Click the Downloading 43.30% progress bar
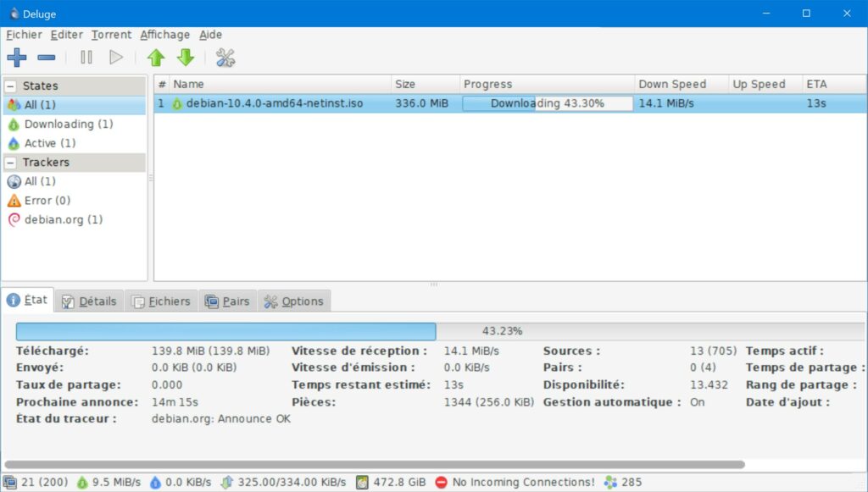 click(548, 103)
